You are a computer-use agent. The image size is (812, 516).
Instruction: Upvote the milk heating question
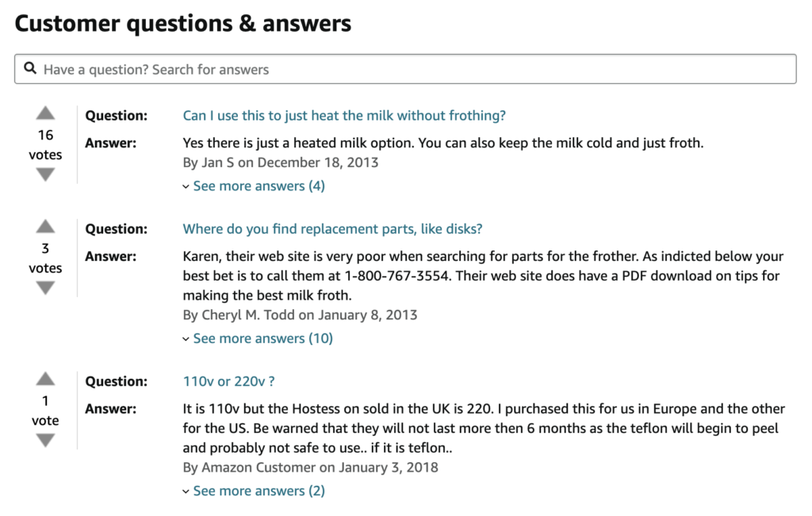coord(45,113)
